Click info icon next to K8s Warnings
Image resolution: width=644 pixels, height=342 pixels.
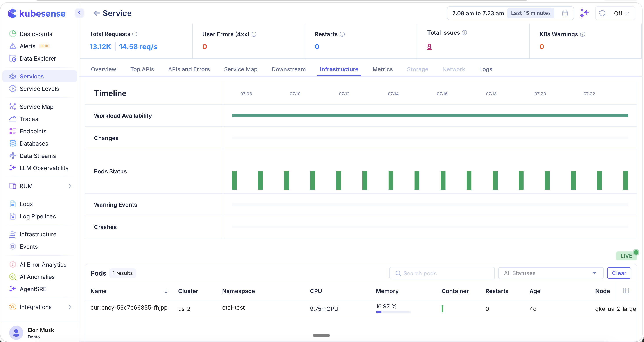(583, 34)
